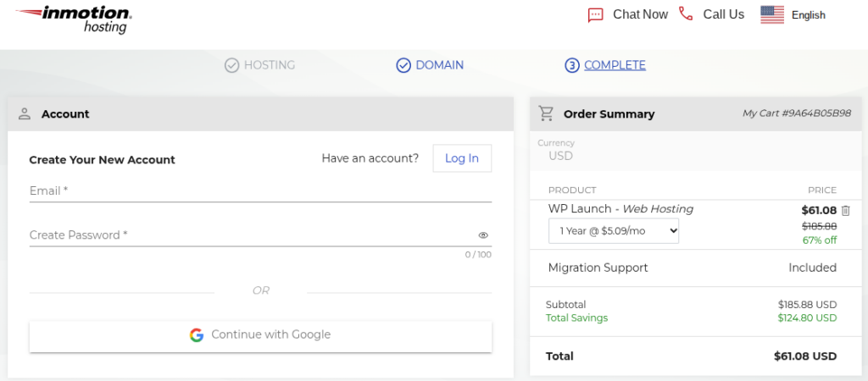Click the 'My Cart #9A64B05B98' text
The height and width of the screenshot is (381, 868).
[x=797, y=113]
